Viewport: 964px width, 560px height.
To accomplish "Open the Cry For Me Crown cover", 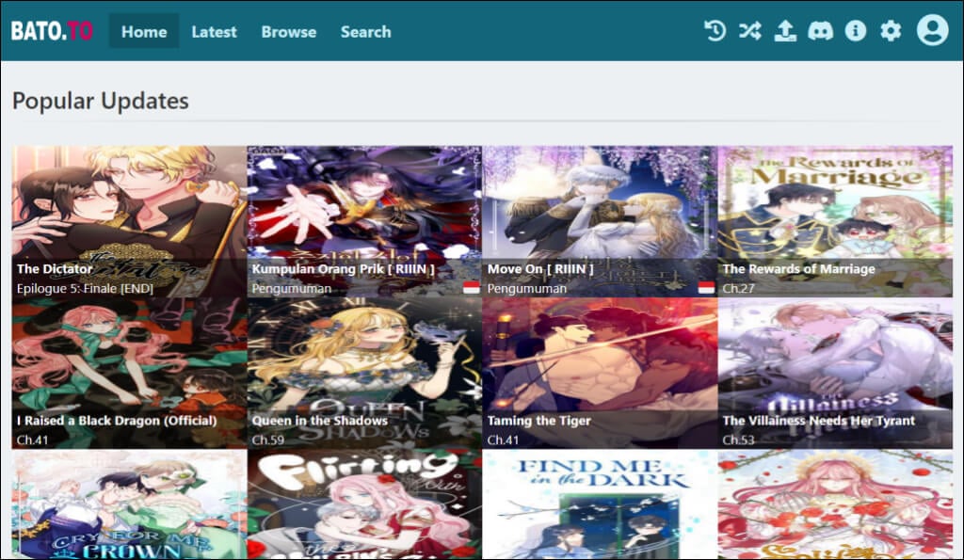I will [129, 504].
